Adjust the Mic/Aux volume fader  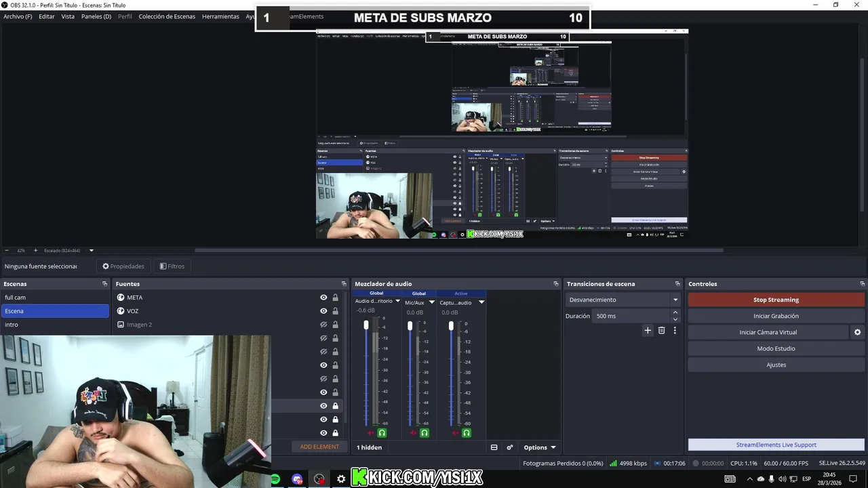[410, 326]
